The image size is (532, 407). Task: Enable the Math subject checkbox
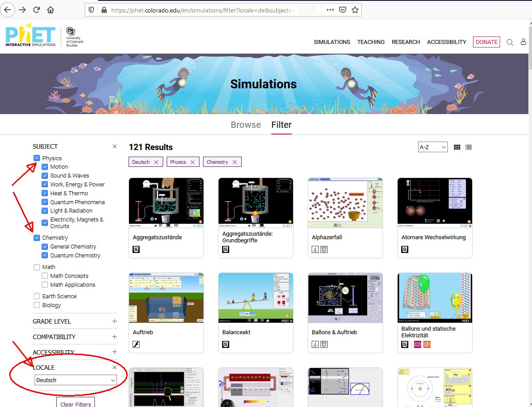click(x=37, y=267)
